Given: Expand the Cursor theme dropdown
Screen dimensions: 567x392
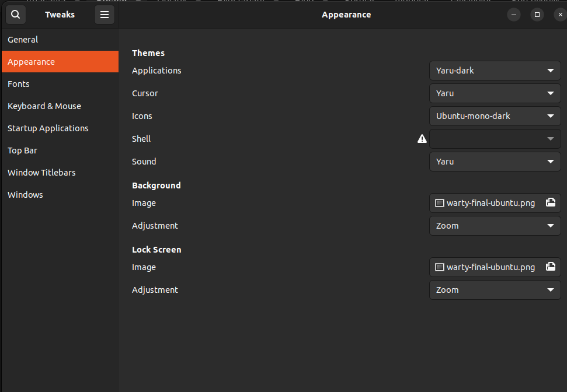Looking at the screenshot, I should [x=495, y=93].
